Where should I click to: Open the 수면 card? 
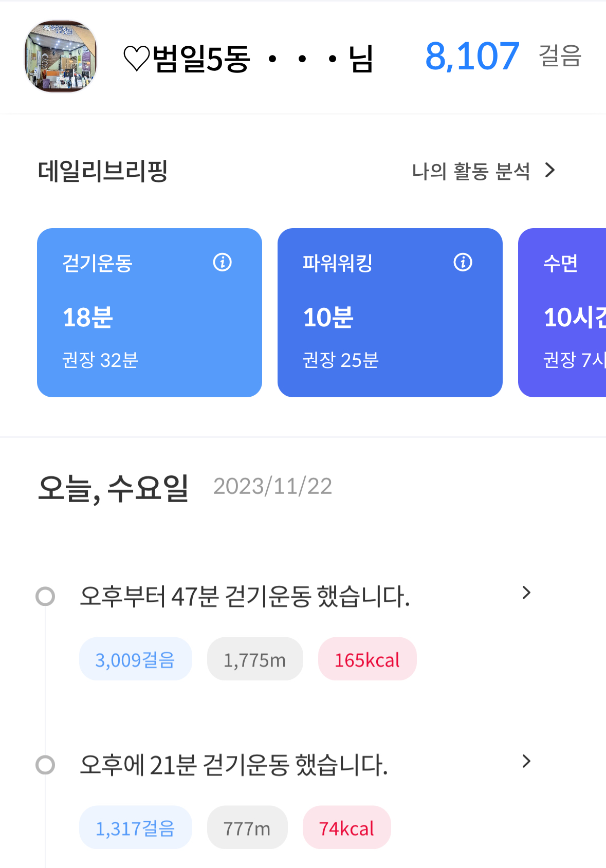click(563, 312)
